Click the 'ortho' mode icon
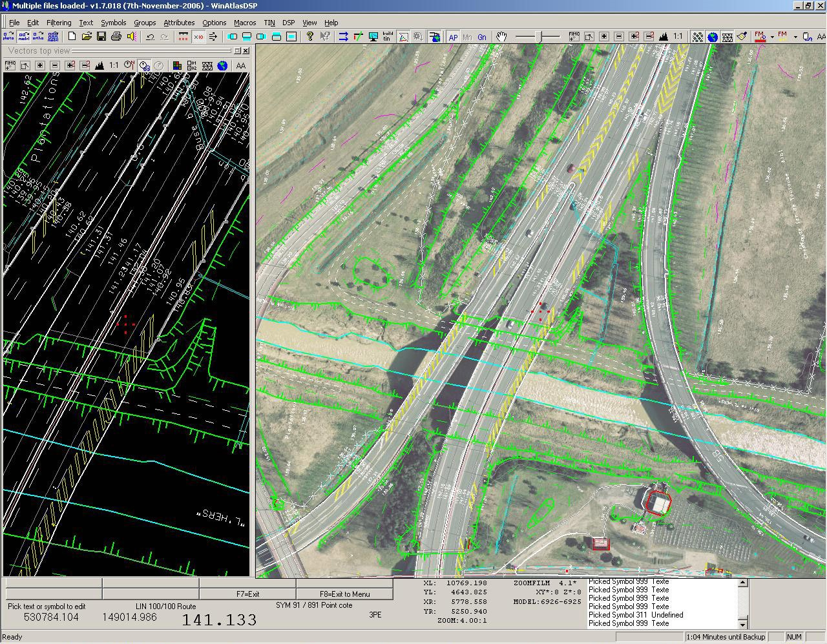Screen dimensions: 827x644 coord(38,37)
